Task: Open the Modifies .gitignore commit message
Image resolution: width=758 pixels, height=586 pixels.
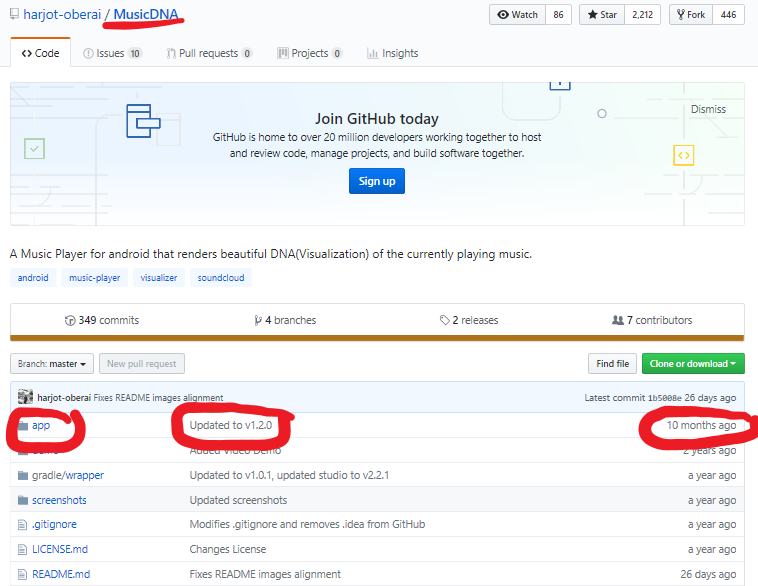Action: 307,524
